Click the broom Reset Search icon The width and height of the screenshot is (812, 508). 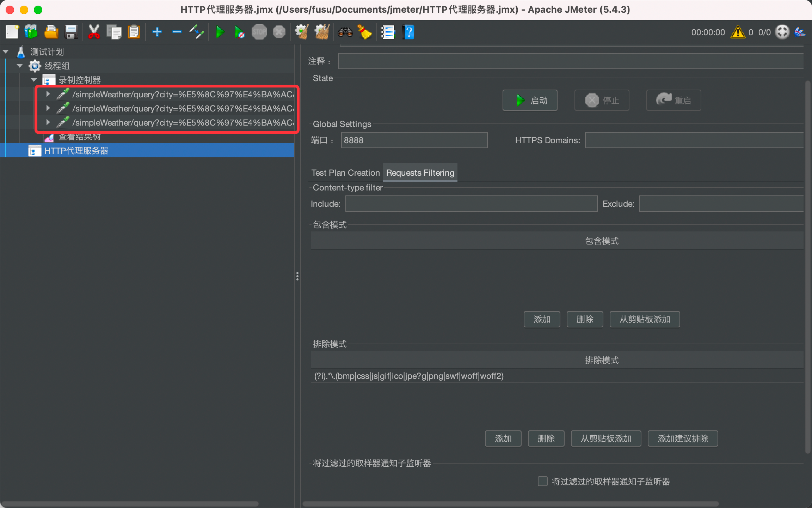[365, 32]
